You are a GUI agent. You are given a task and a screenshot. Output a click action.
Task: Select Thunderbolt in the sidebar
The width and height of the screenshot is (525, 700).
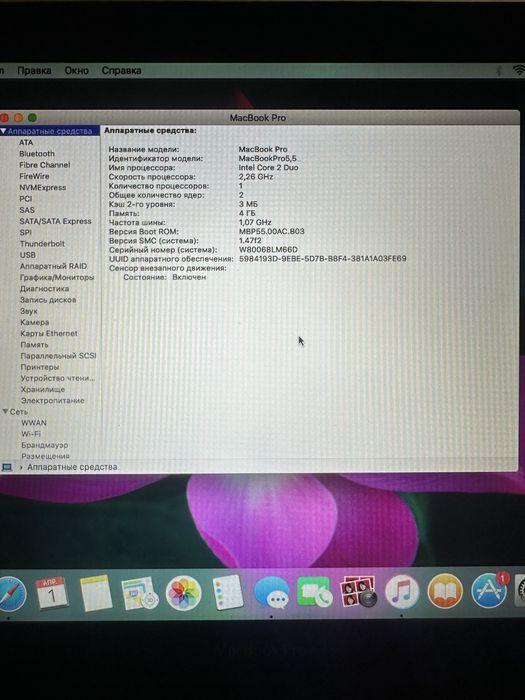click(42, 244)
